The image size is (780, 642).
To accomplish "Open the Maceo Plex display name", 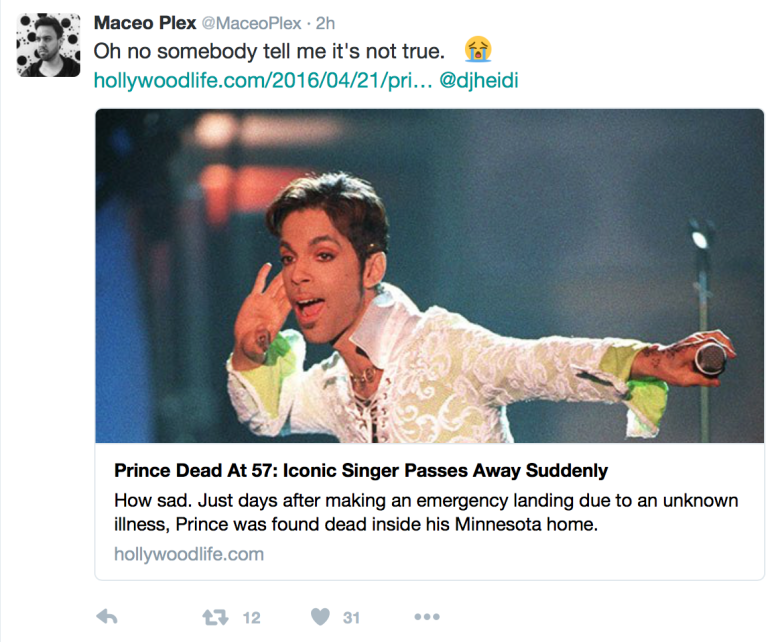I will 144,23.
